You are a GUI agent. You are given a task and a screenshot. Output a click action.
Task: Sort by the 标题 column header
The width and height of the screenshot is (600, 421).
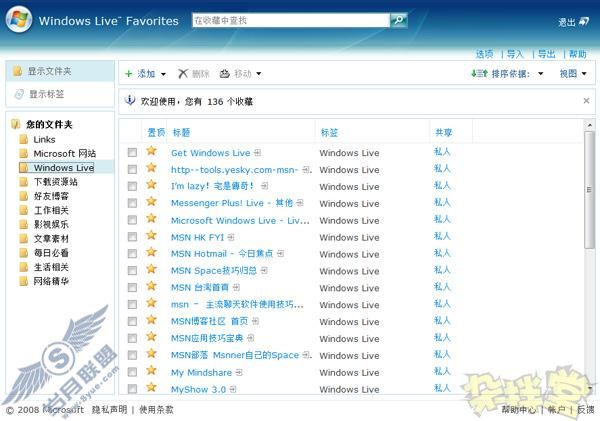pyautogui.click(x=181, y=132)
